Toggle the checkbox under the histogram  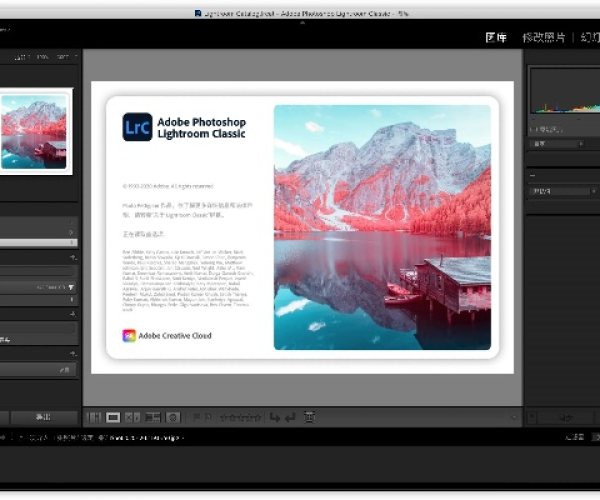pyautogui.click(x=532, y=130)
